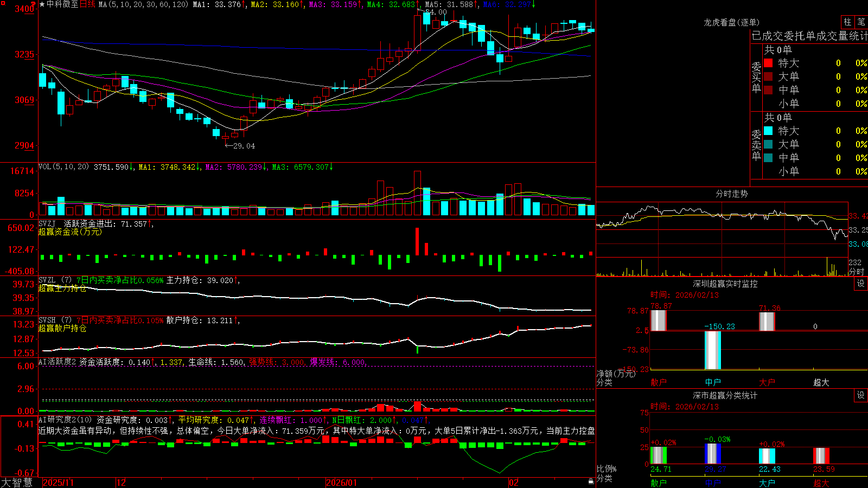Image resolution: width=868 pixels, height=488 pixels.
Task: Click the 超赢资金流(万元) label
Action: [70, 232]
